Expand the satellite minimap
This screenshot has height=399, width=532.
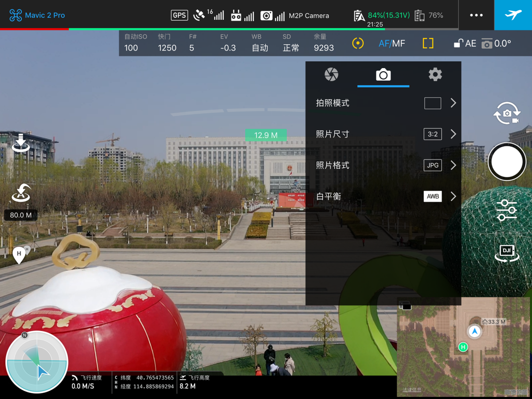coord(463,347)
